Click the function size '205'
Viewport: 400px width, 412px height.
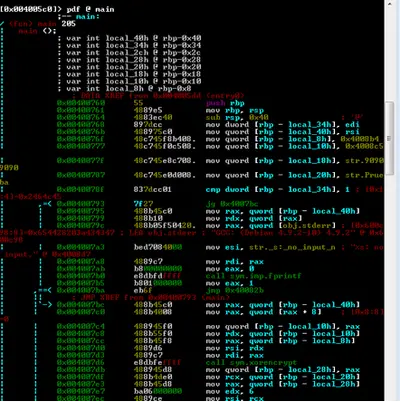(68, 24)
